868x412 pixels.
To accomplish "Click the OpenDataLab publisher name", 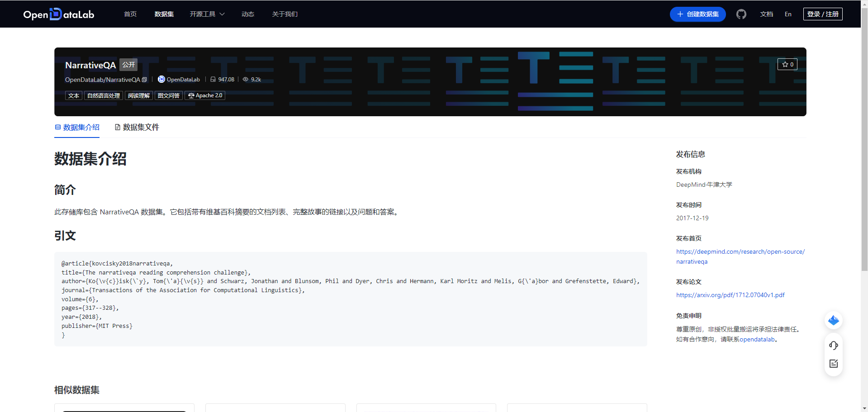I will (183, 80).
